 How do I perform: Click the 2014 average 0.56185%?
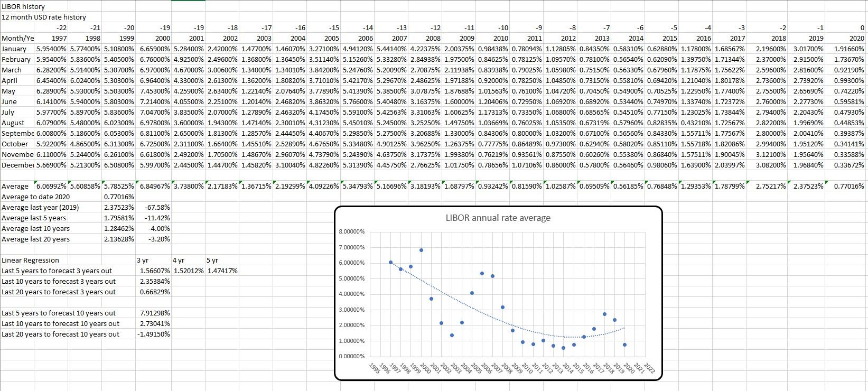(x=628, y=186)
